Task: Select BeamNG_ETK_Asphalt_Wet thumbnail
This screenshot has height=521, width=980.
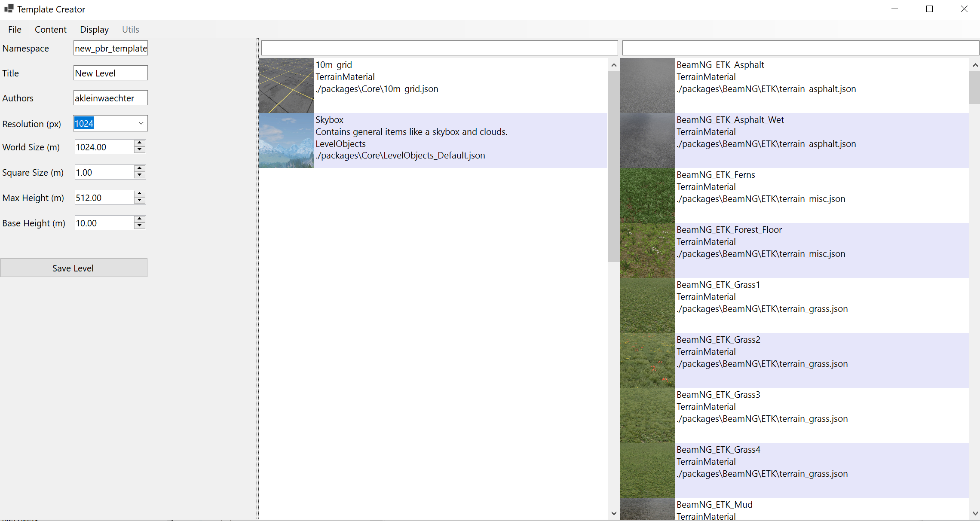Action: [x=647, y=140]
